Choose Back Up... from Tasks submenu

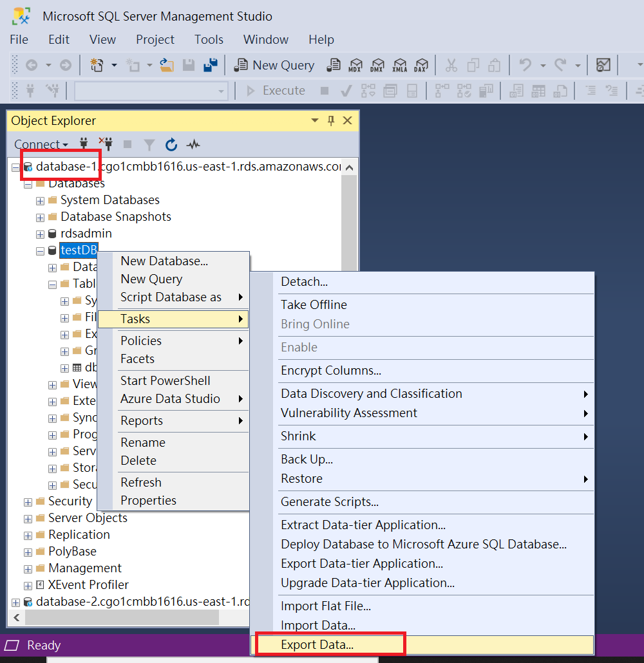click(423, 459)
